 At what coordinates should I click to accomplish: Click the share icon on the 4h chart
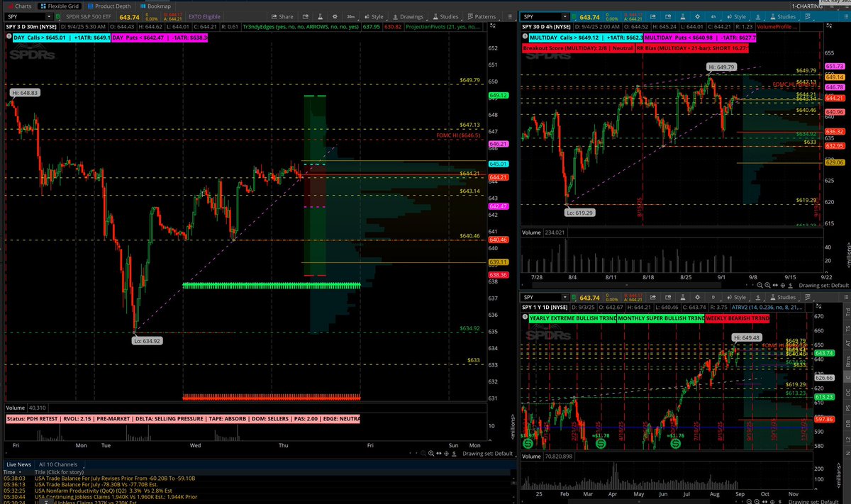click(653, 17)
